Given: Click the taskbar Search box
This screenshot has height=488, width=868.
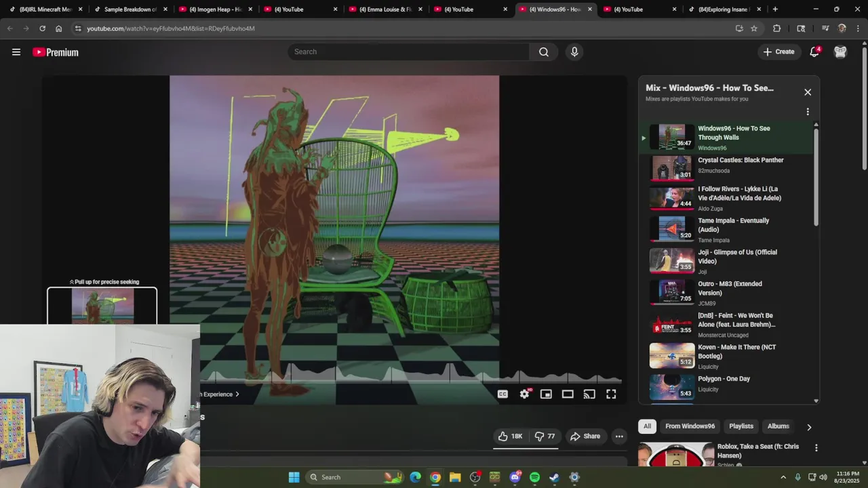Looking at the screenshot, I should [354, 477].
